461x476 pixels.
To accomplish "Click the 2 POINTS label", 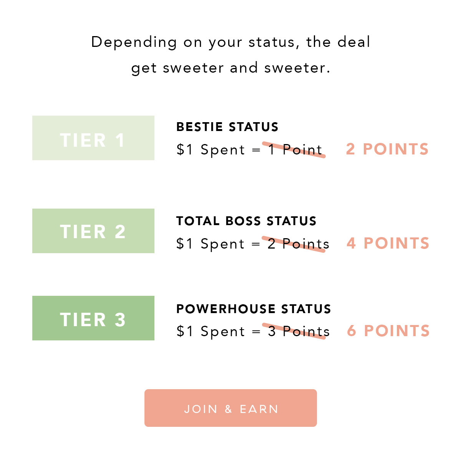I will [x=387, y=149].
